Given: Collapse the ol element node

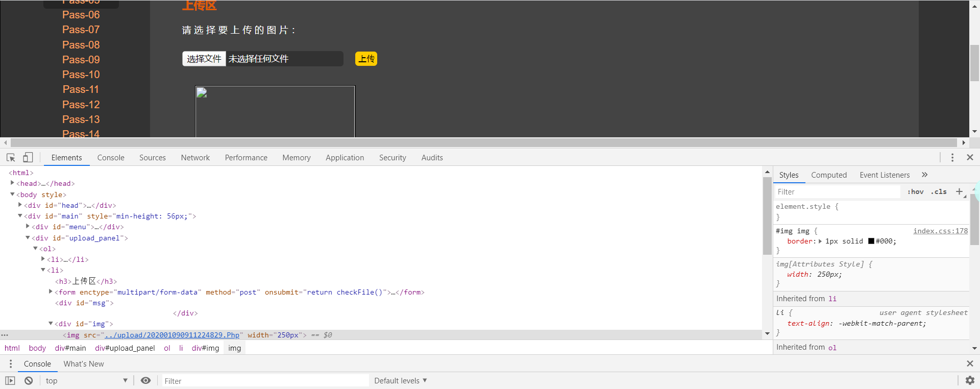Looking at the screenshot, I should pos(35,249).
